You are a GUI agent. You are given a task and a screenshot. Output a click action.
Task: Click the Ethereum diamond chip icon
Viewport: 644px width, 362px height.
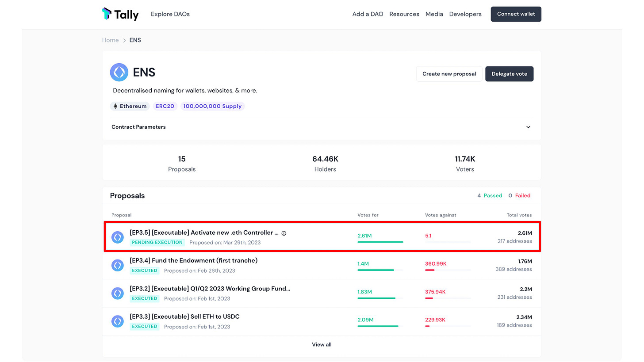(115, 106)
